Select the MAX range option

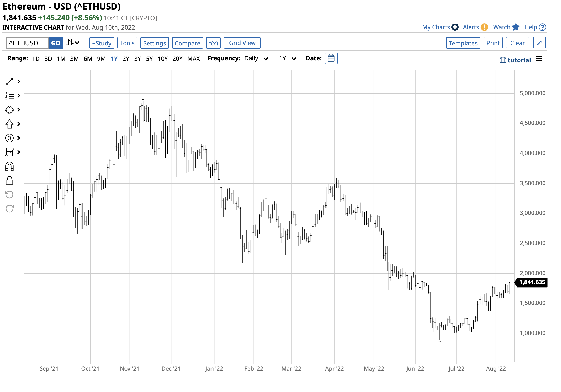(194, 59)
